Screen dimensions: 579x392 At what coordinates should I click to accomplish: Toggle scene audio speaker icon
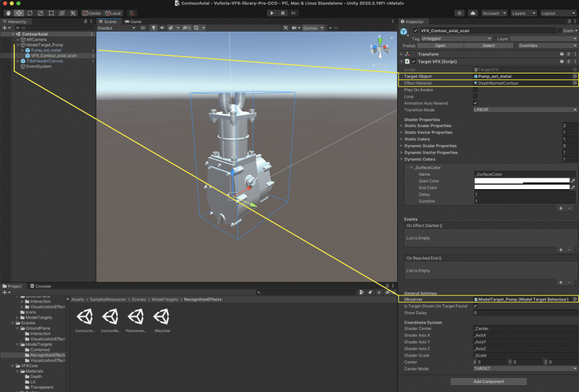pyautogui.click(x=162, y=28)
